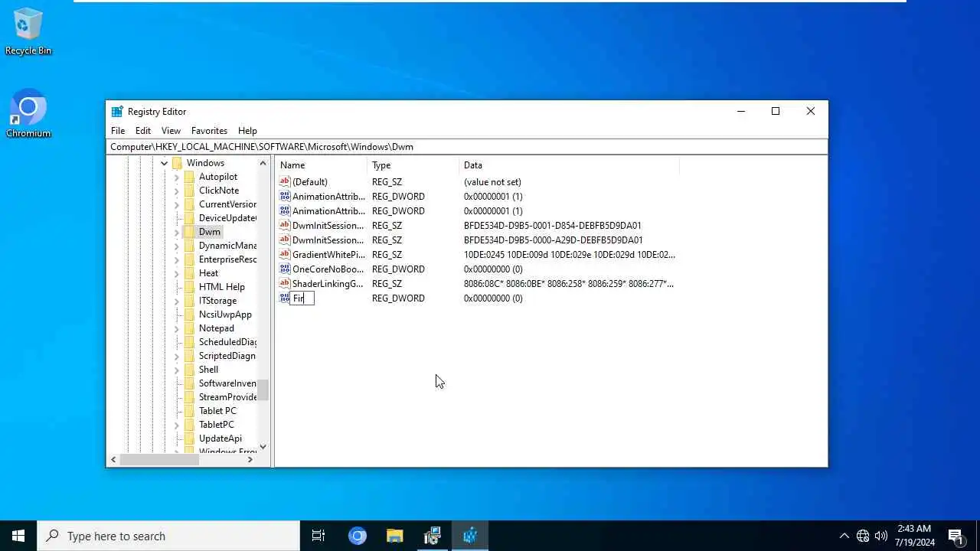The image size is (980, 551).
Task: Open the notification center icon
Action: (x=955, y=536)
